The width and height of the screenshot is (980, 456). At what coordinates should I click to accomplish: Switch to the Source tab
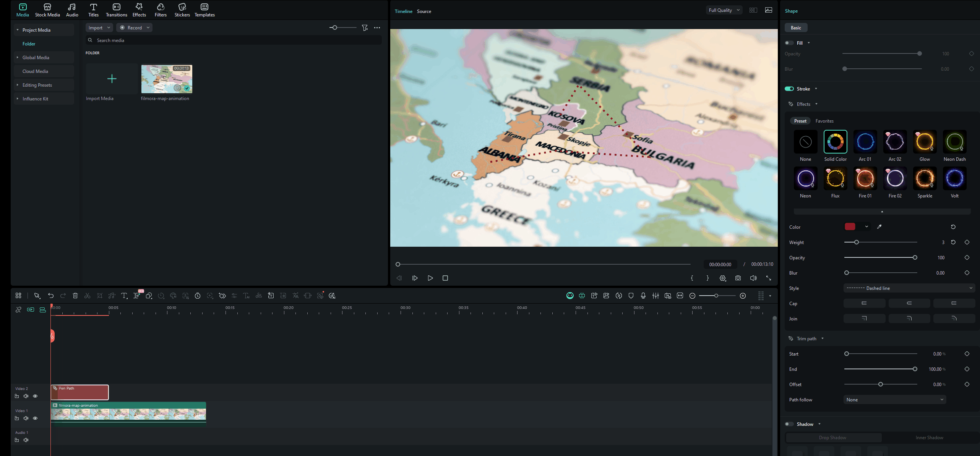click(424, 11)
